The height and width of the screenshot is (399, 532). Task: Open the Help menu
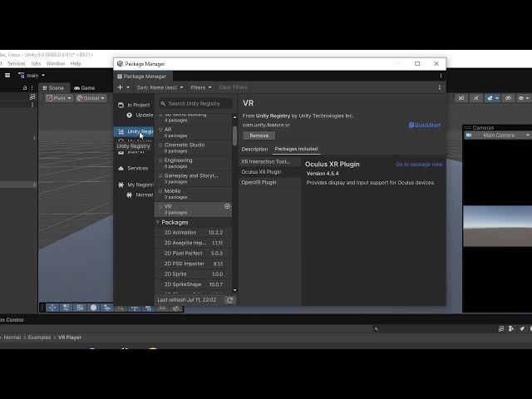[x=76, y=63]
